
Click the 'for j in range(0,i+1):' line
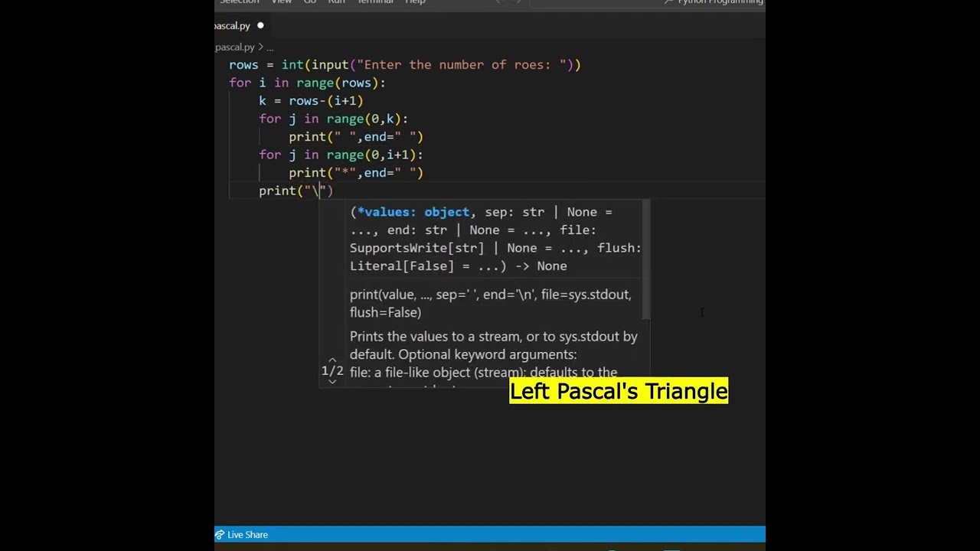[341, 155]
